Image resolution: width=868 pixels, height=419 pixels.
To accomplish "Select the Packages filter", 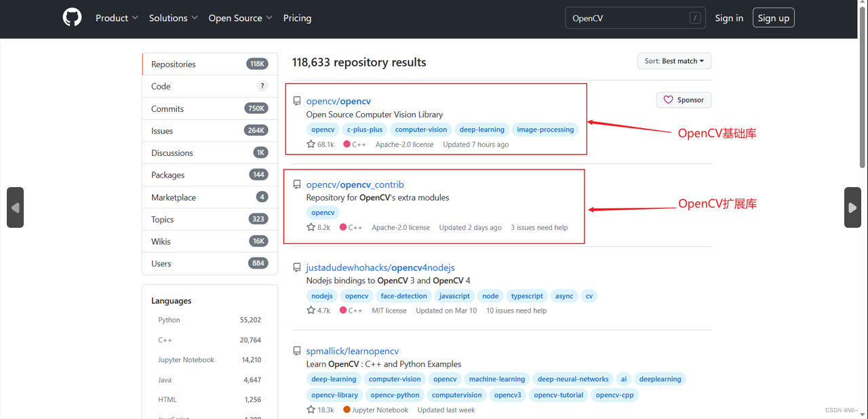I will pyautogui.click(x=210, y=175).
